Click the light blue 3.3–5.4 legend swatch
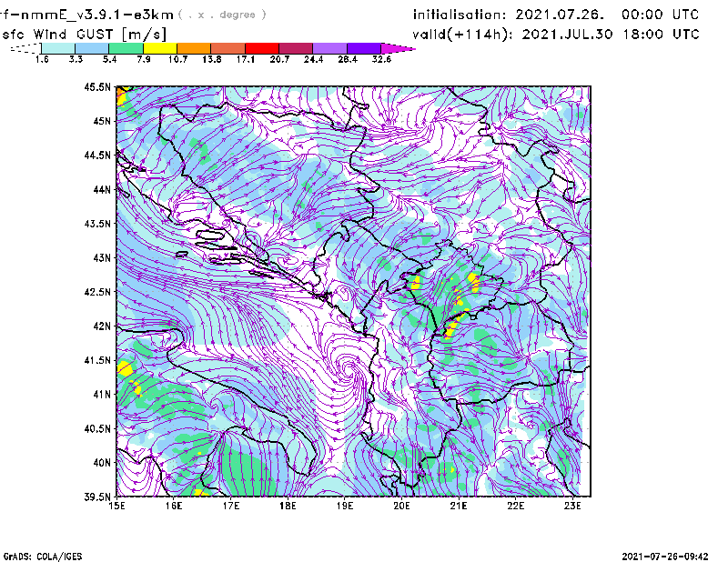Image resolution: width=728 pixels, height=562 pixels. pyautogui.click(x=92, y=48)
